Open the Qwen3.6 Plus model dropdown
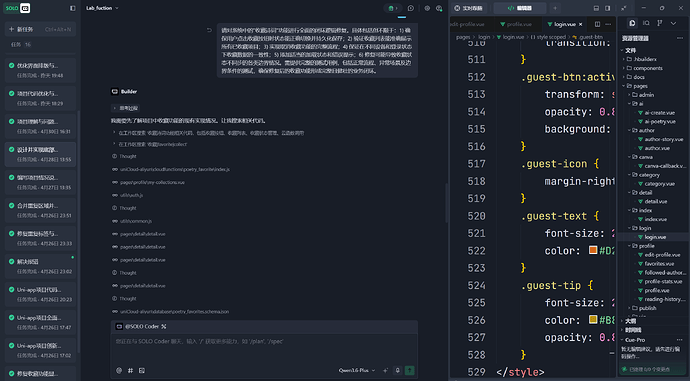The width and height of the screenshot is (690, 381). 357,370
